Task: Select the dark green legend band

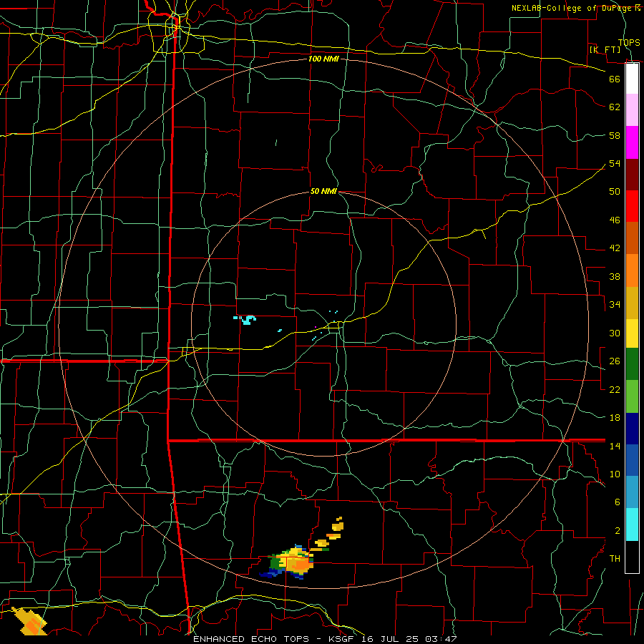Action: pos(632,364)
